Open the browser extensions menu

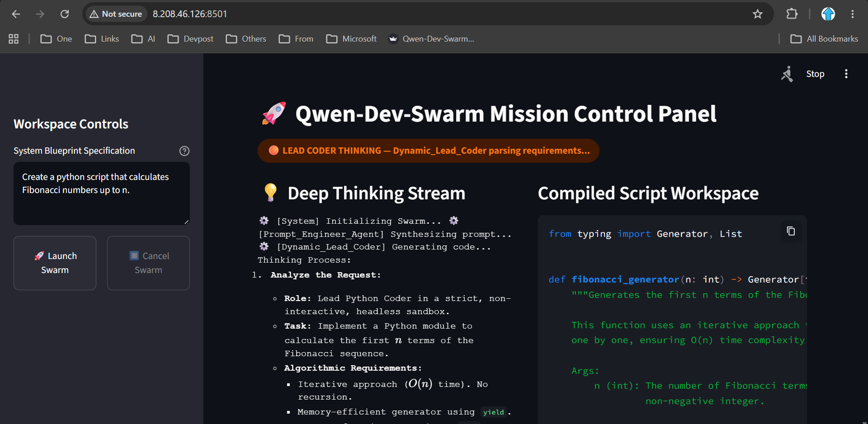tap(792, 14)
